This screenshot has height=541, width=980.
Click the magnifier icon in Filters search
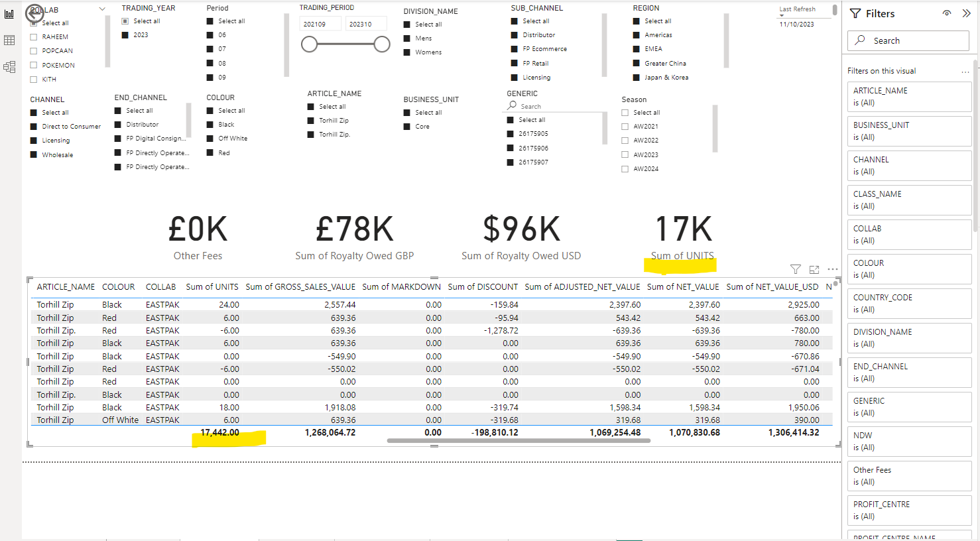coord(860,40)
